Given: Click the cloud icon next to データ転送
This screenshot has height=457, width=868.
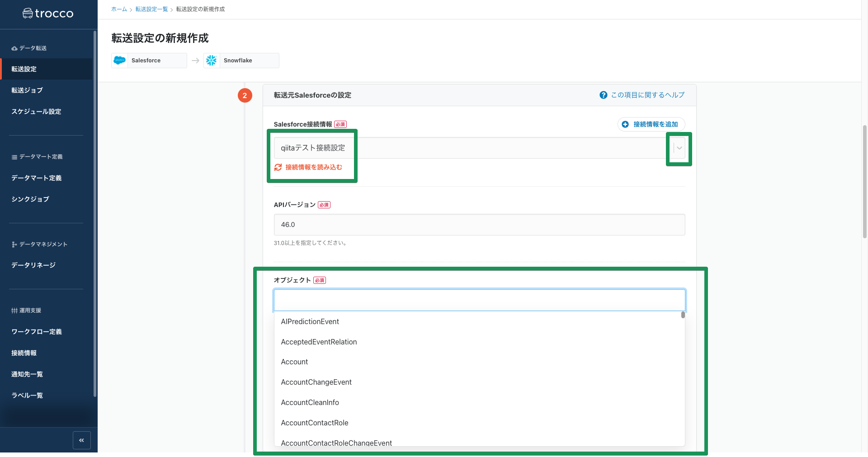Looking at the screenshot, I should [14, 48].
